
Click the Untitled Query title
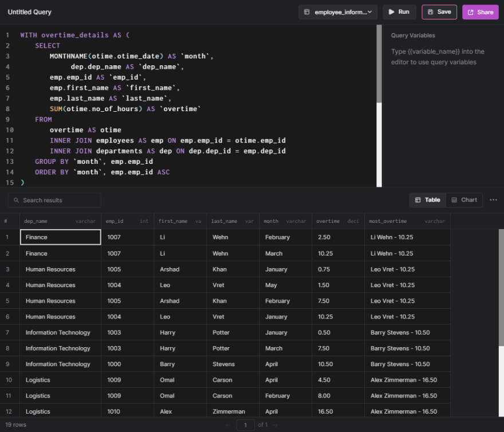(30, 12)
